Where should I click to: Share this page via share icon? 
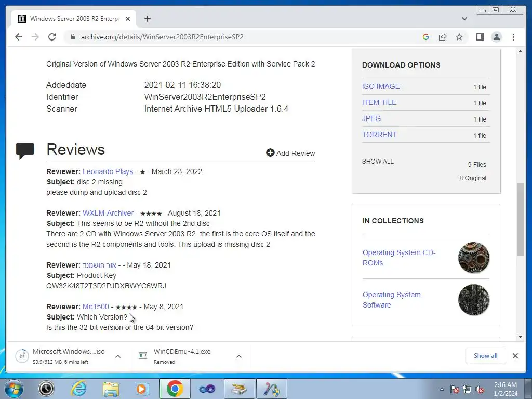coord(443,37)
